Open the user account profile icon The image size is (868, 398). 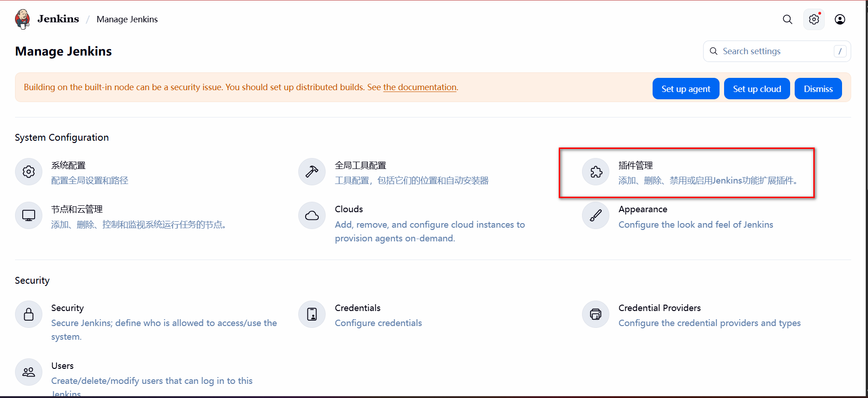840,19
